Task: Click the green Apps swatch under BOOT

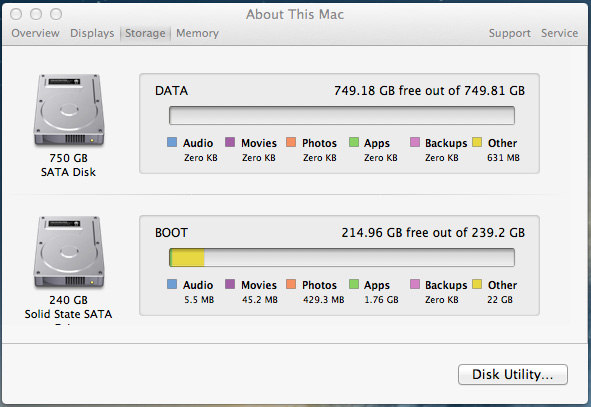Action: click(x=354, y=284)
